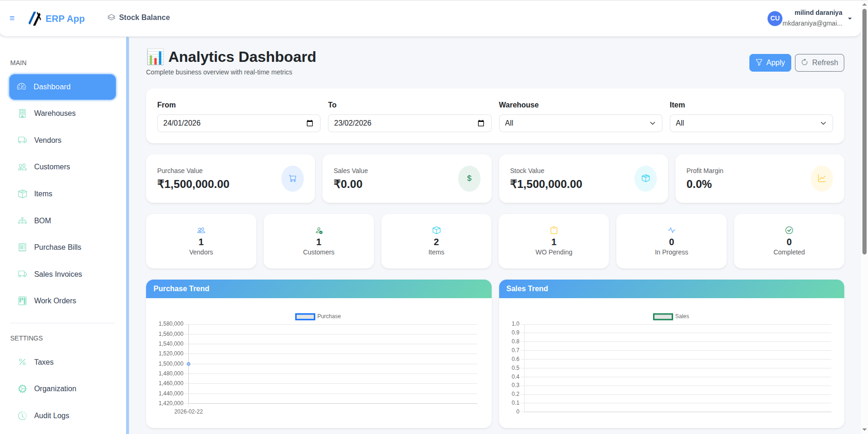The width and height of the screenshot is (868, 434).
Task: Click the Taxes percent icon under Settings
Action: (22, 362)
